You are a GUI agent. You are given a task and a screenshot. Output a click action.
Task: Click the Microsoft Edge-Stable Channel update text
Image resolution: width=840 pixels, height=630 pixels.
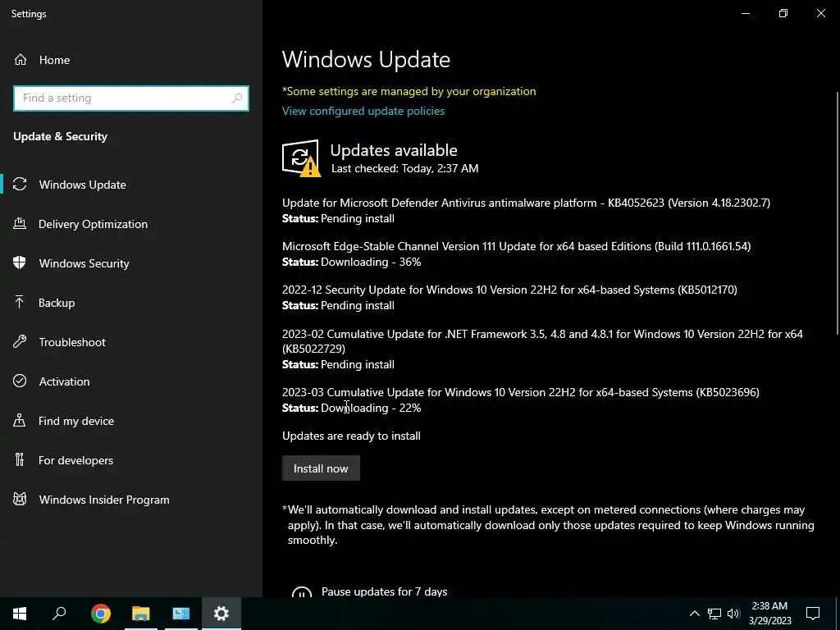(x=517, y=246)
